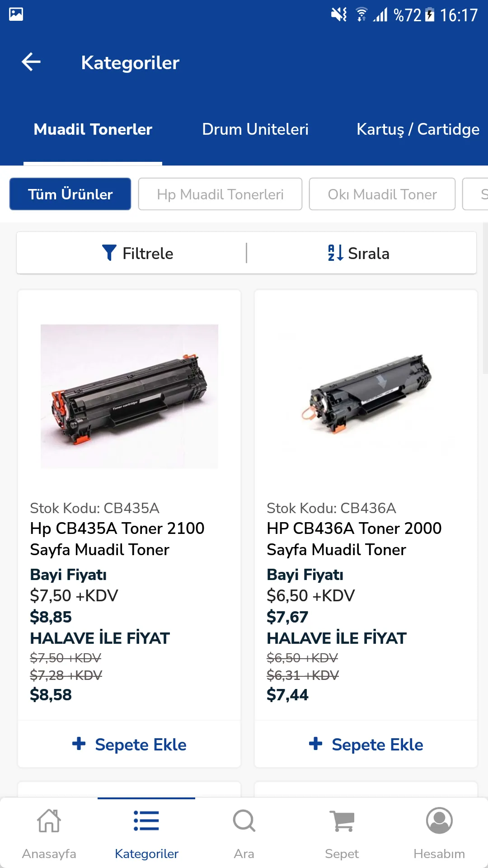Open the Anasayfa home icon

point(49,821)
